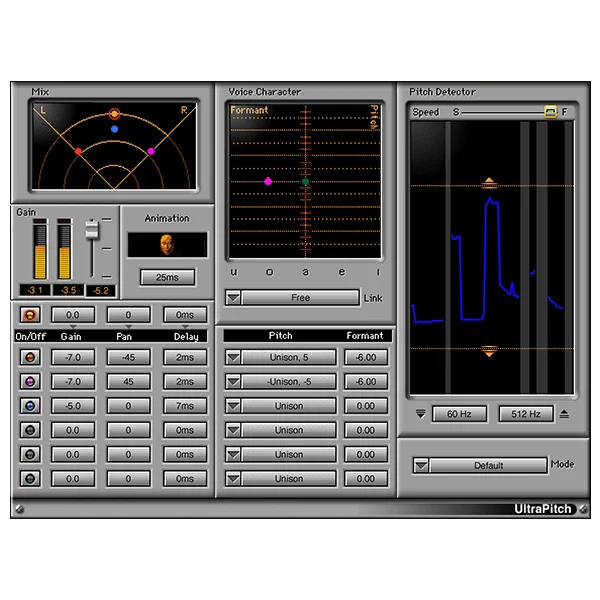Click the 25ms Animation value field

(x=167, y=277)
